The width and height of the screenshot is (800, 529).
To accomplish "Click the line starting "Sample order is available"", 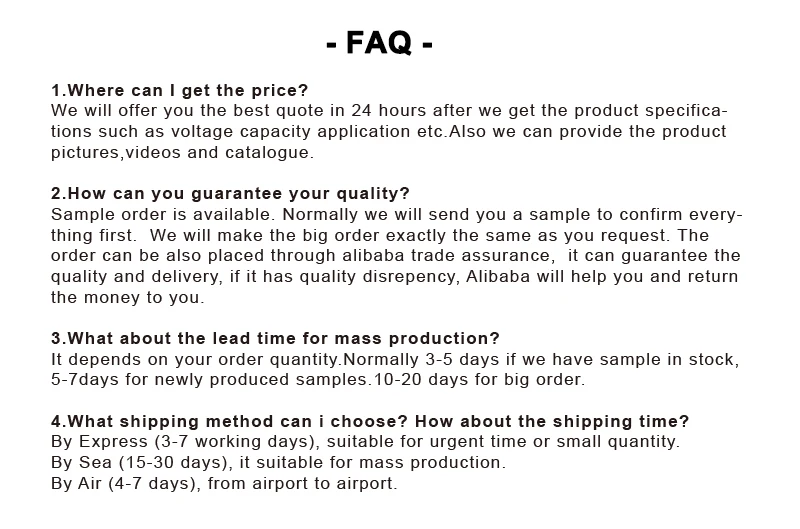I will pos(397,214).
